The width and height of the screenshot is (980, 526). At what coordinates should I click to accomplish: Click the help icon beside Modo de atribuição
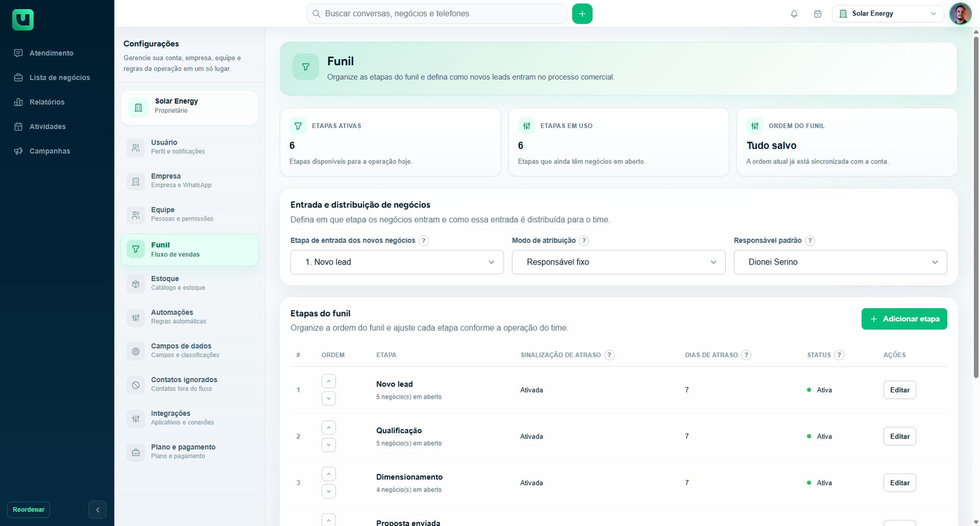pos(584,241)
